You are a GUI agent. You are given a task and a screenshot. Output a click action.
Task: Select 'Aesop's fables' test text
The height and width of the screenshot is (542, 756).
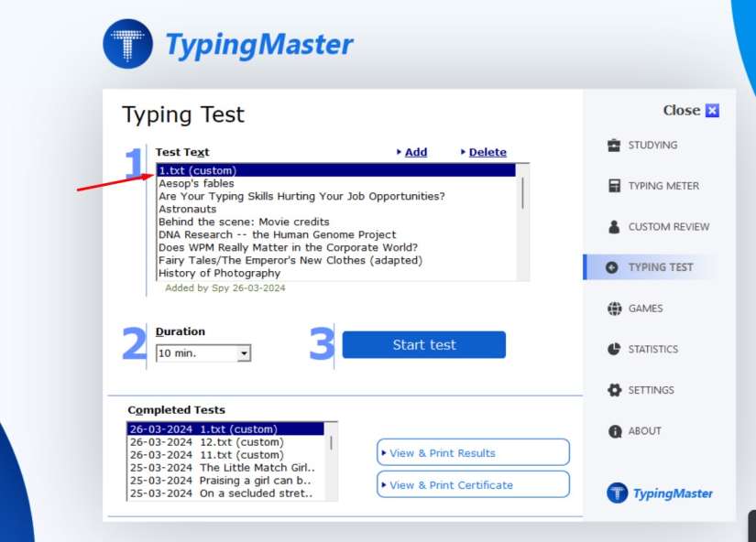(336, 183)
